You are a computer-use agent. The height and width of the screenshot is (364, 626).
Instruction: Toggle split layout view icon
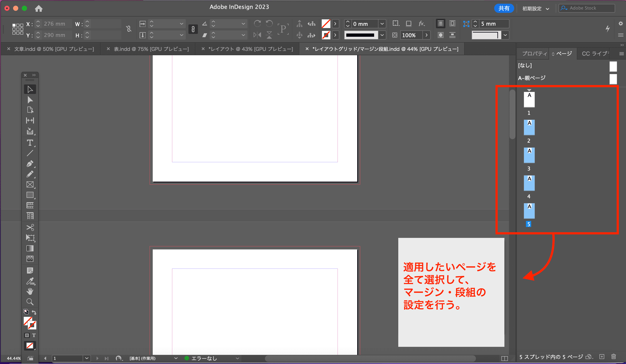point(505,358)
